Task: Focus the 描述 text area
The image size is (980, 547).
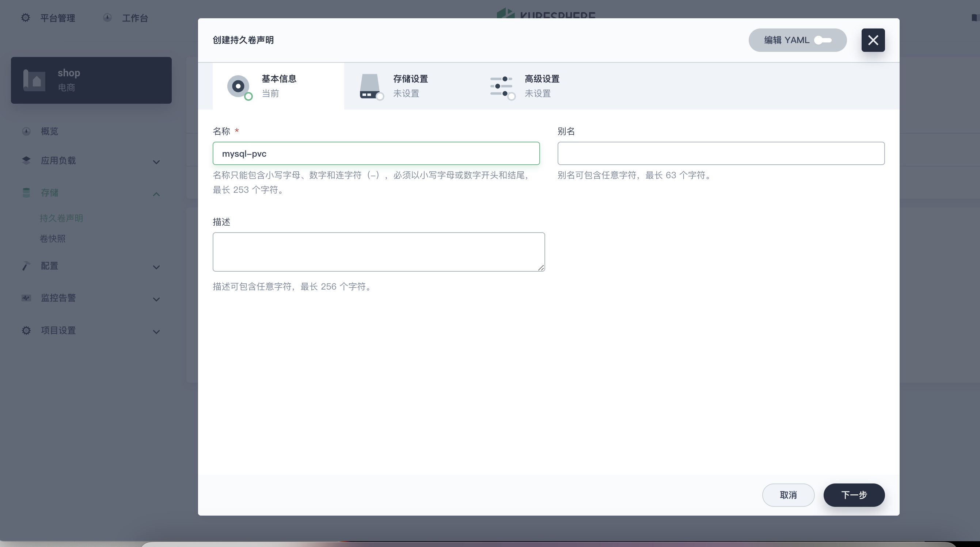Action: [379, 252]
